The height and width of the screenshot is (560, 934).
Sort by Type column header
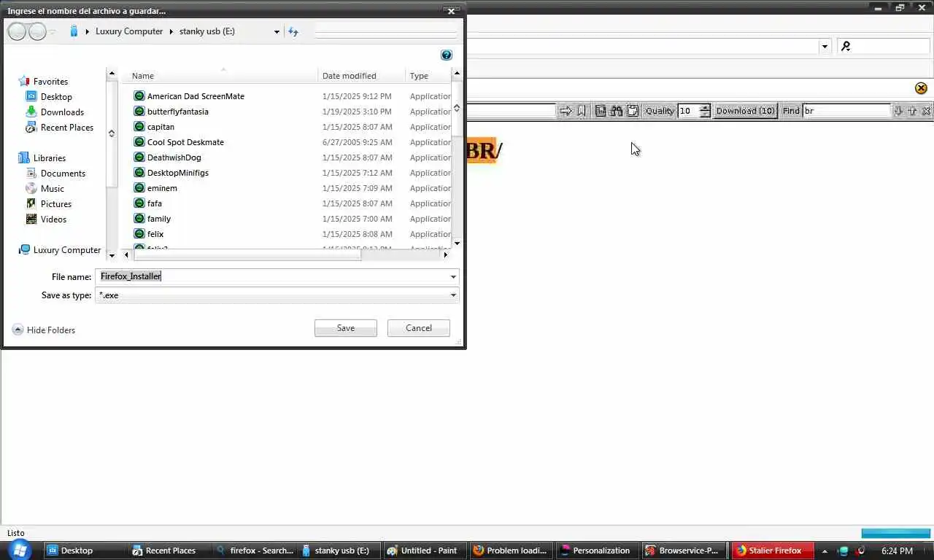pyautogui.click(x=428, y=76)
